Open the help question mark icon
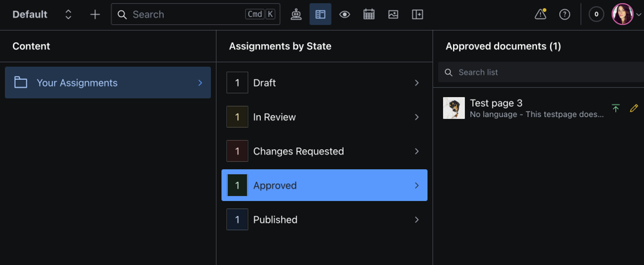Image resolution: width=644 pixels, height=265 pixels. 565,14
